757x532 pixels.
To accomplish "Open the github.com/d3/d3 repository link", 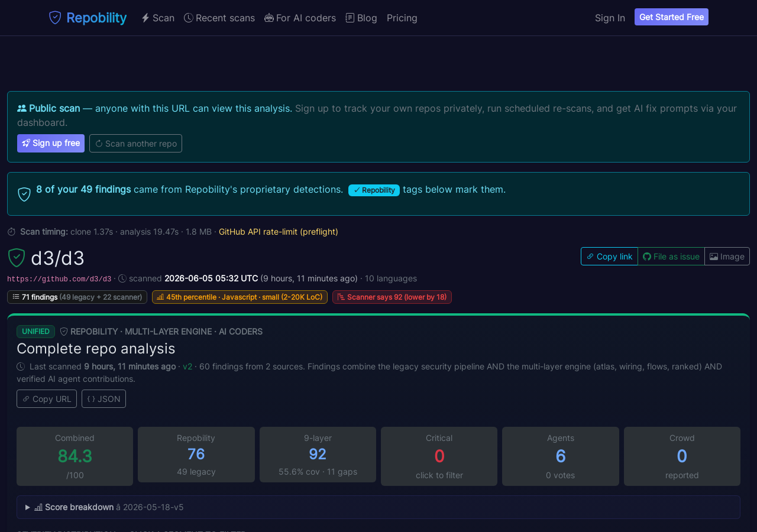I will pyautogui.click(x=59, y=279).
